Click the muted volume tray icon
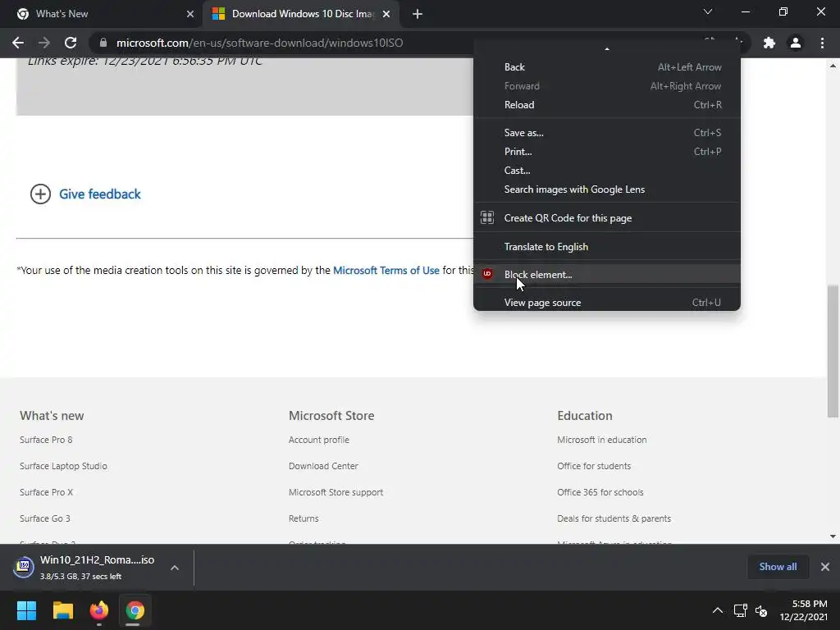840x630 pixels. pos(761,610)
